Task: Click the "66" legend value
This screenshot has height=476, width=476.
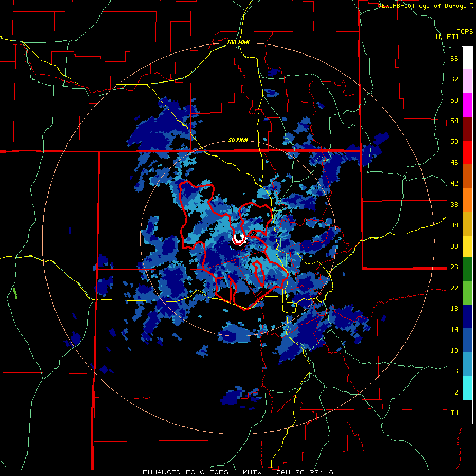Action: tap(454, 58)
